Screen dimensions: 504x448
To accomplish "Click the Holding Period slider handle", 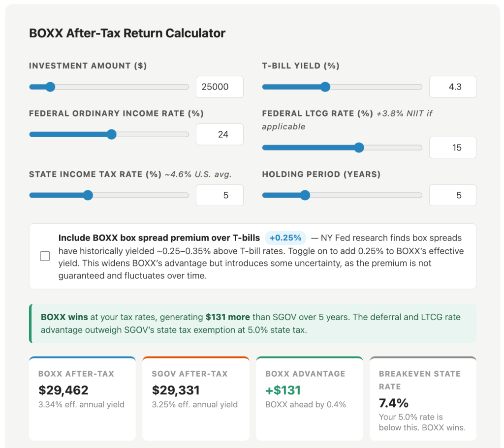I will (x=305, y=195).
